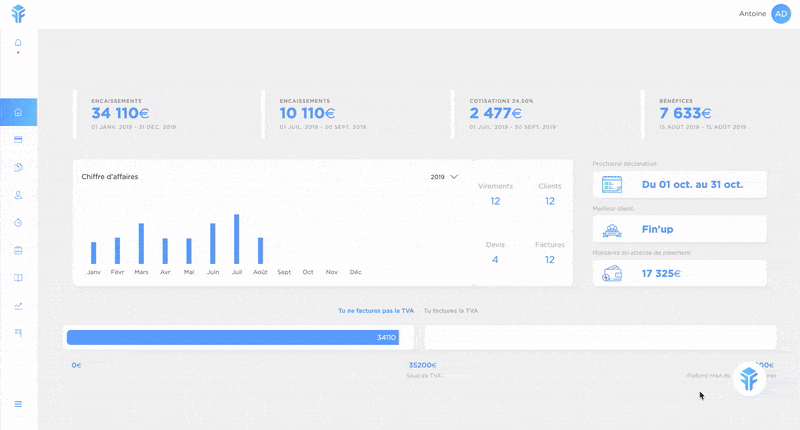
Task: Open the 2019 year dropdown
Action: pos(444,177)
